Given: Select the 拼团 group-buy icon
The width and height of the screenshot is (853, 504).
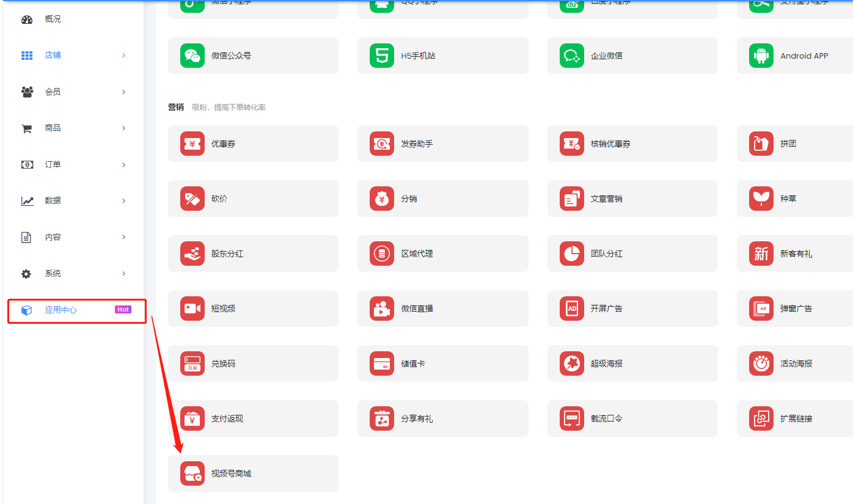Looking at the screenshot, I should (761, 144).
